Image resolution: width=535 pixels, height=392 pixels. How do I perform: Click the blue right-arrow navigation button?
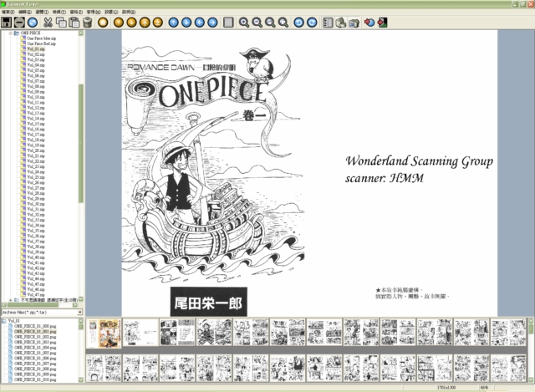coord(212,23)
